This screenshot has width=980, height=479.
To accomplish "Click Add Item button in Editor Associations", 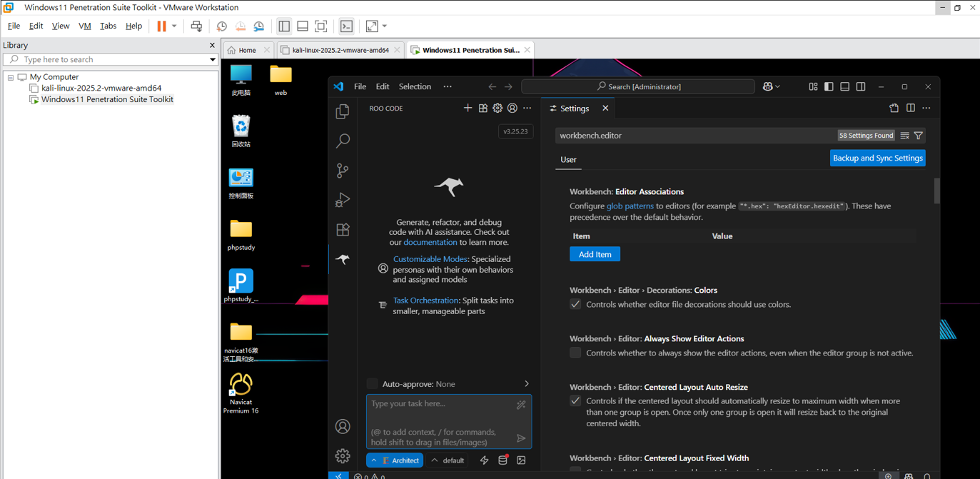I will point(595,254).
